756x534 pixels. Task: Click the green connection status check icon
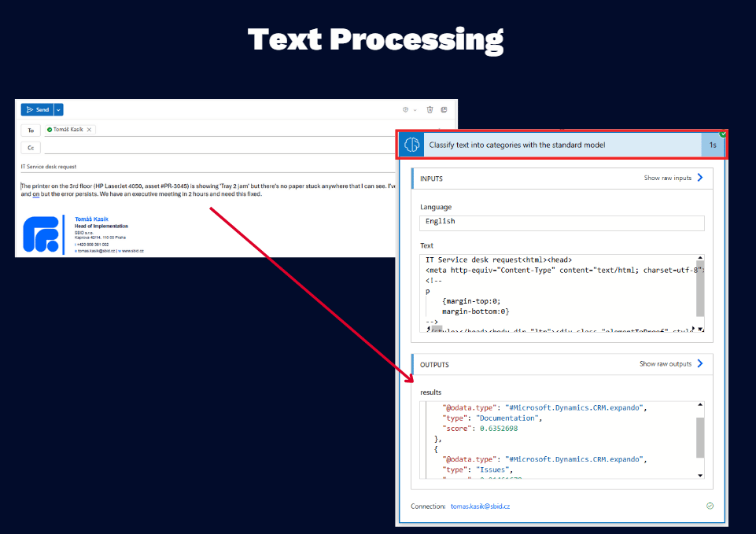[x=710, y=506]
